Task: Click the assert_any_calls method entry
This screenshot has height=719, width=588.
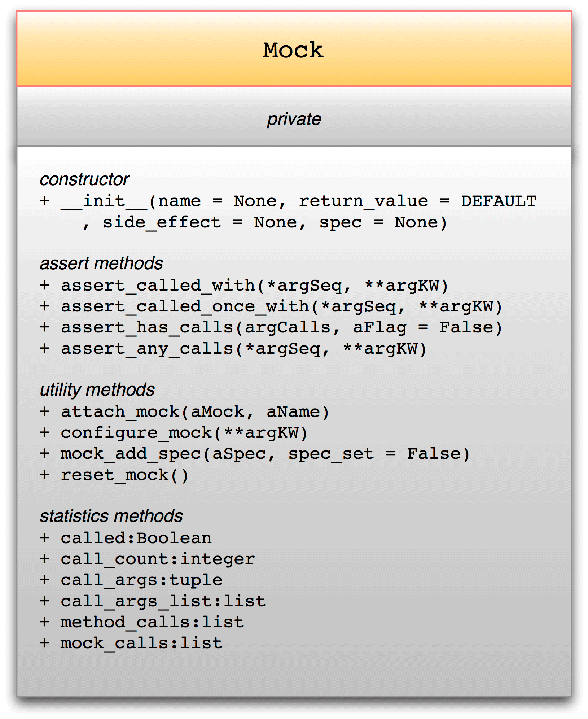Action: (x=233, y=349)
